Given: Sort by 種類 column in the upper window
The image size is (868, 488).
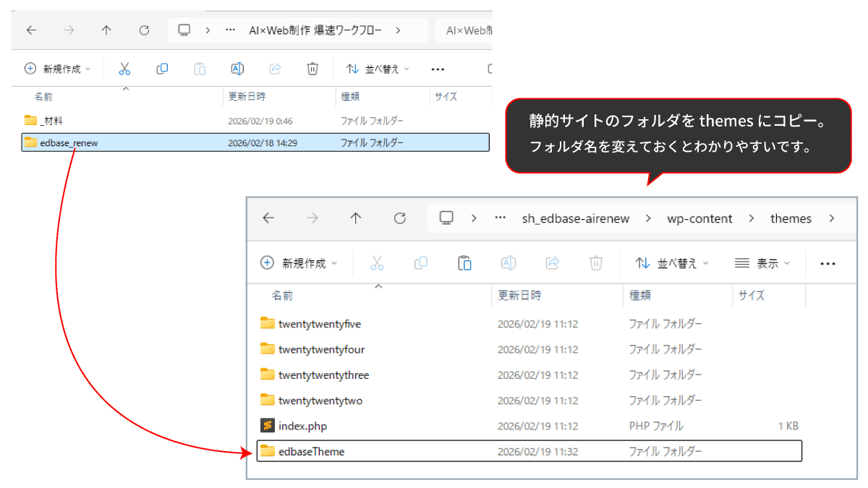Looking at the screenshot, I should pos(350,96).
